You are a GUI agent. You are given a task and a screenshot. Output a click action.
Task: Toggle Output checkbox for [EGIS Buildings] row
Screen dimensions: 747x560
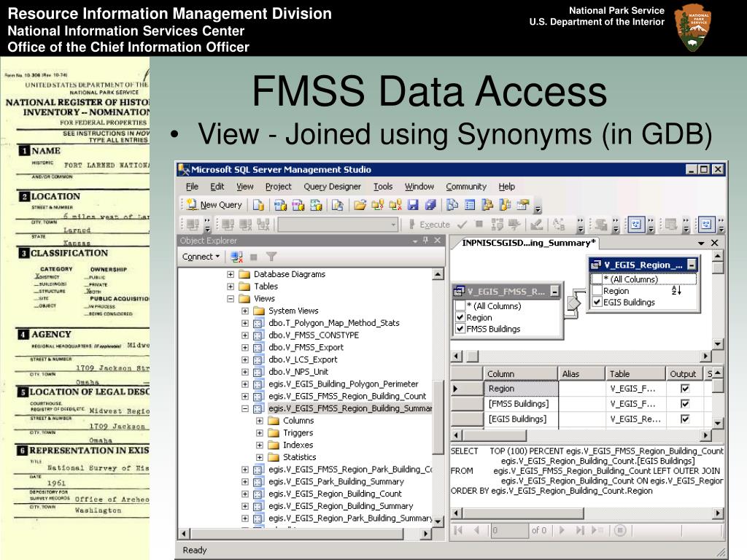point(685,419)
